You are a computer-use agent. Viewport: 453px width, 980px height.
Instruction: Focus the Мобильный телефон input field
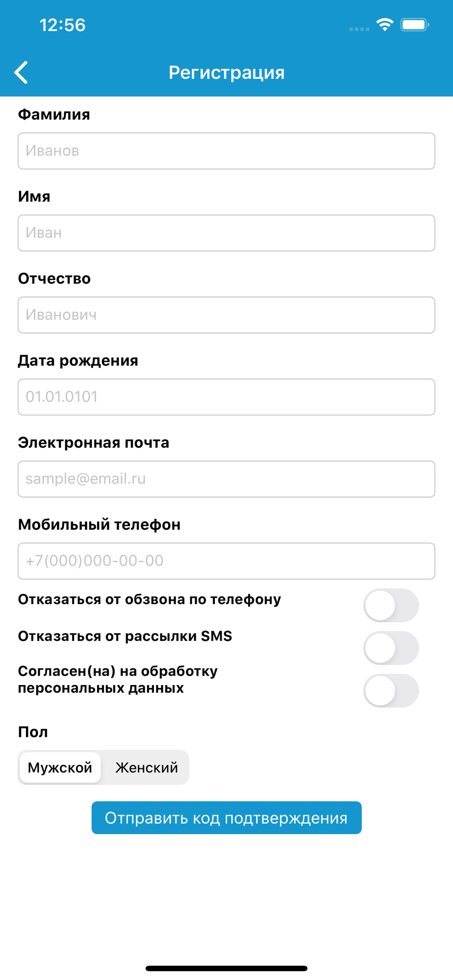tap(226, 561)
